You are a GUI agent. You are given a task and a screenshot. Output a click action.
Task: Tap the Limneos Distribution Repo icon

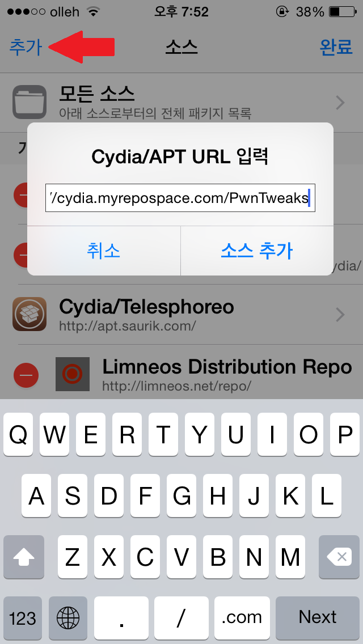click(73, 374)
